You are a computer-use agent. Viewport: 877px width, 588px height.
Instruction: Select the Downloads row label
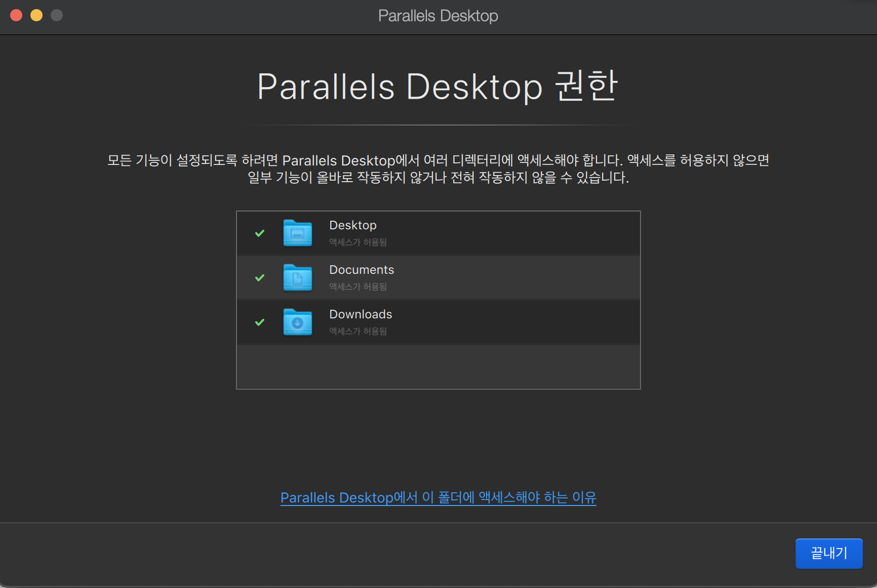[361, 314]
